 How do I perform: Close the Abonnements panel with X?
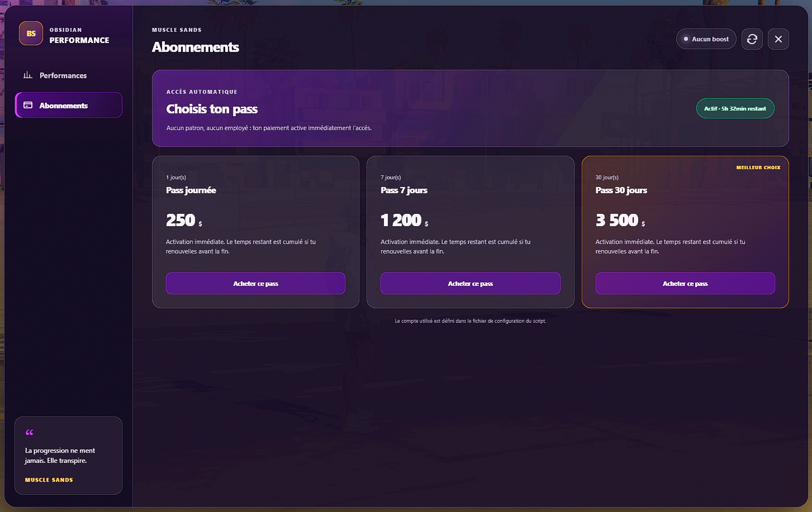(x=778, y=39)
